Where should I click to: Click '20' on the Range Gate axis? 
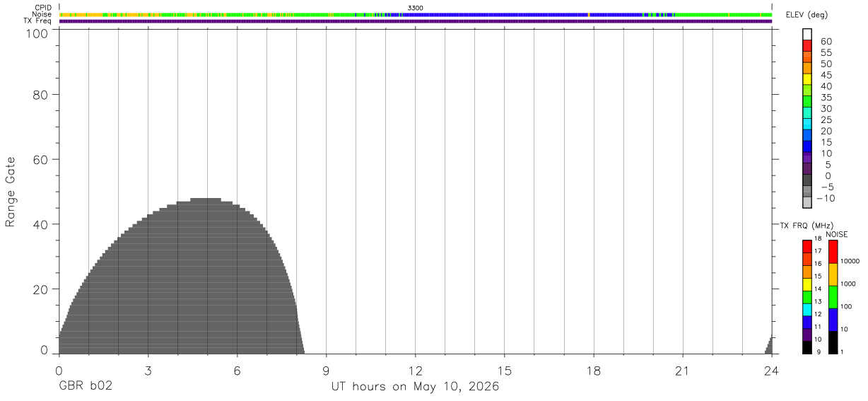click(x=40, y=289)
